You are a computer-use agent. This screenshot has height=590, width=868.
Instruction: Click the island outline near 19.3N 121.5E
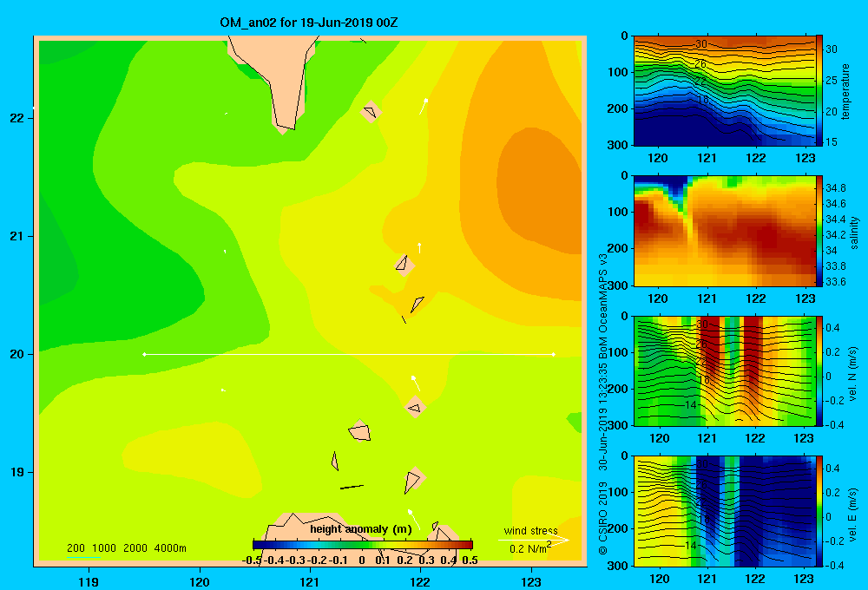[x=360, y=432]
